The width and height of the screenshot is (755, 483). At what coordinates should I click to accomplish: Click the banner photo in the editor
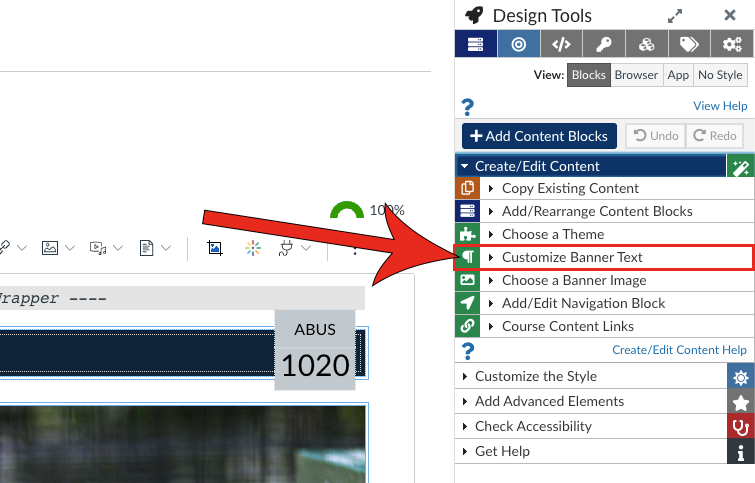click(x=183, y=444)
